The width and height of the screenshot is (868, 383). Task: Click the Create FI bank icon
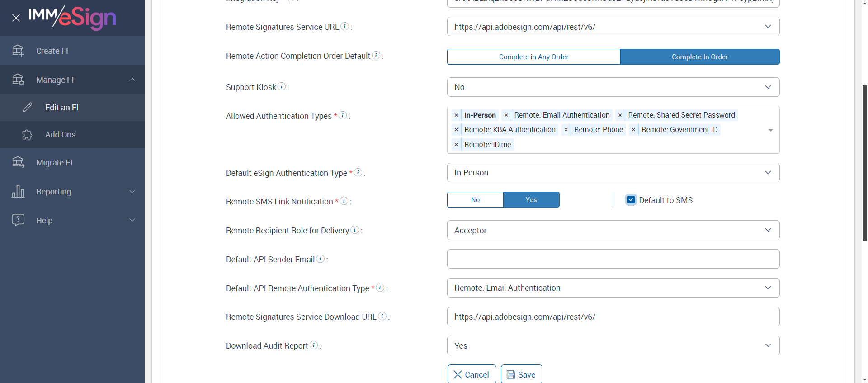pos(18,51)
